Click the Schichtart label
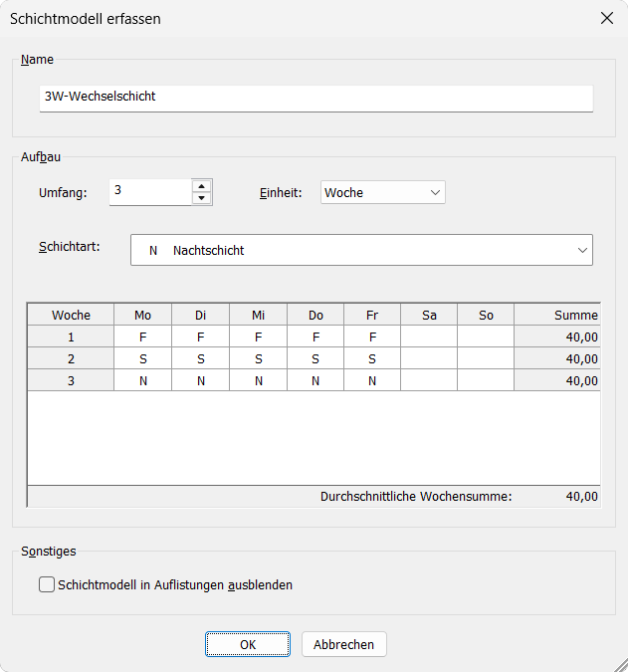 coord(70,247)
